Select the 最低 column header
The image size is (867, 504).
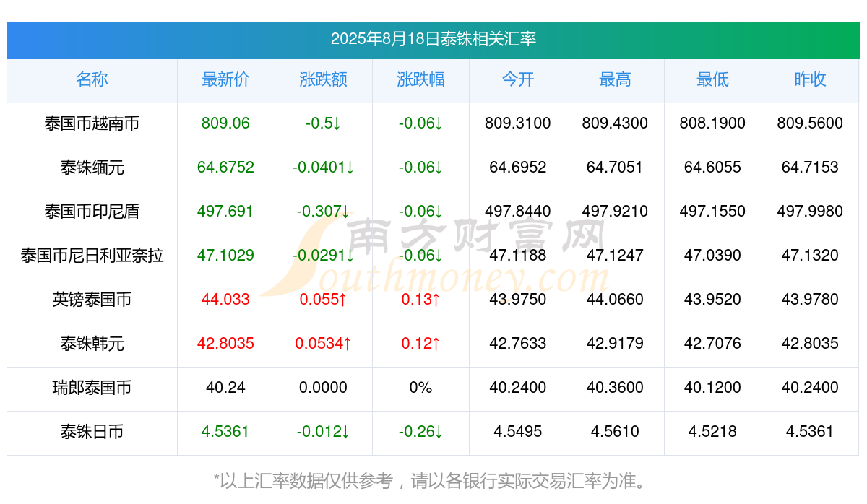click(x=712, y=80)
